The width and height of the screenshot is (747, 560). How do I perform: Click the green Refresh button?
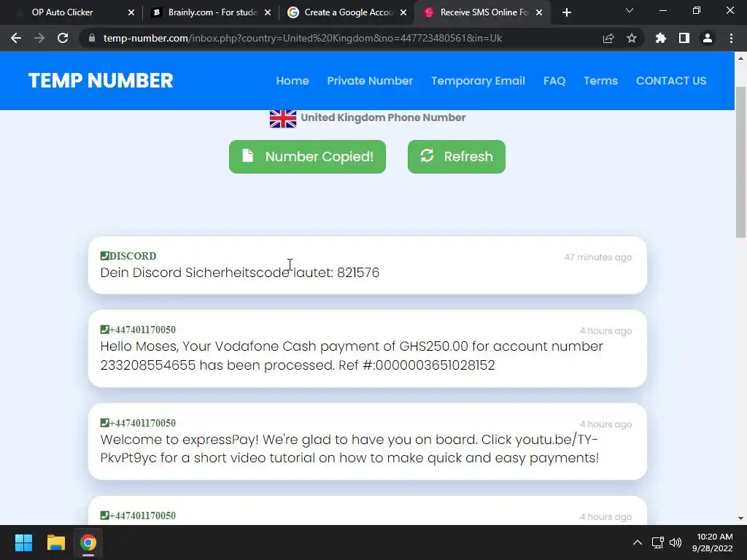coord(457,157)
